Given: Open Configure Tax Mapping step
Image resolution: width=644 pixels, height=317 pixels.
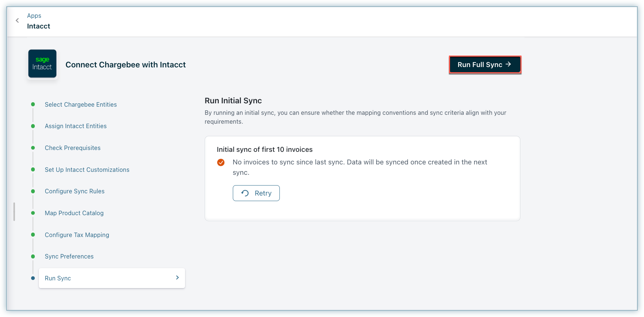Looking at the screenshot, I should (x=77, y=235).
